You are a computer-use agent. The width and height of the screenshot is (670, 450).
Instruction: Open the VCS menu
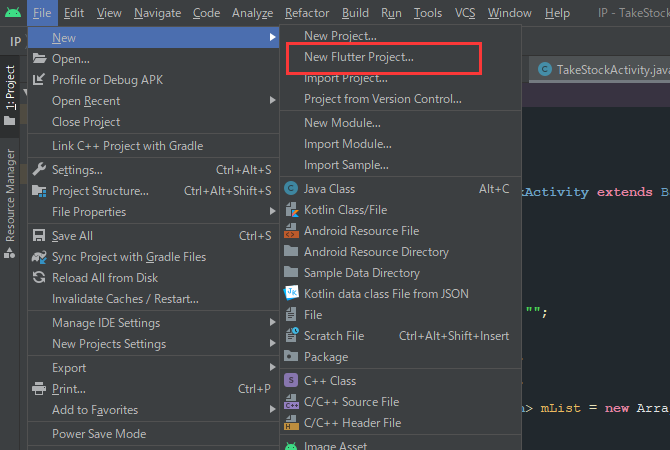(x=465, y=13)
